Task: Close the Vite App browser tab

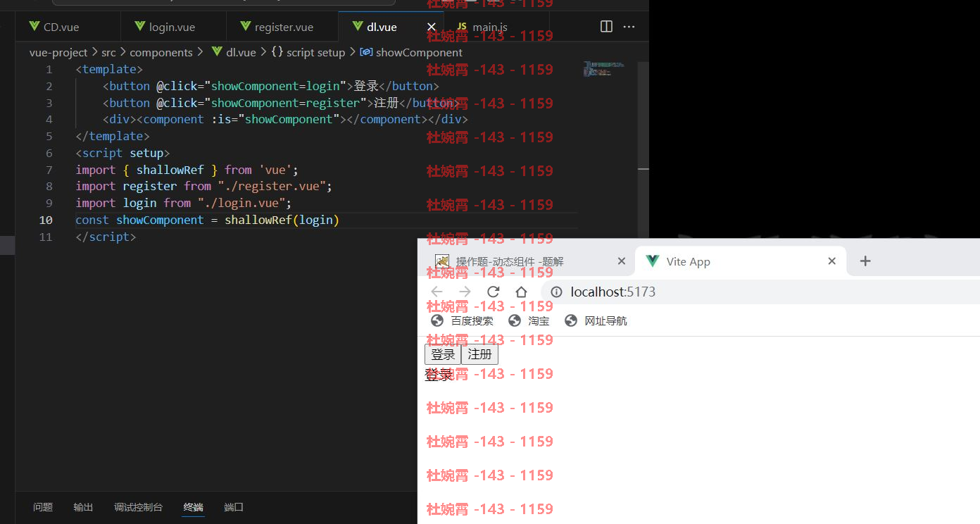Action: pyautogui.click(x=831, y=261)
